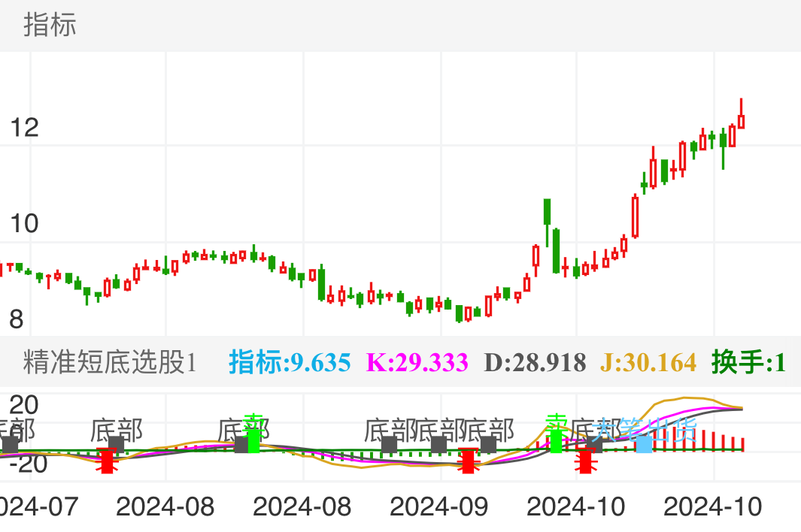Click the red buy signal below first 底部
The height and width of the screenshot is (532, 801).
pos(108,460)
